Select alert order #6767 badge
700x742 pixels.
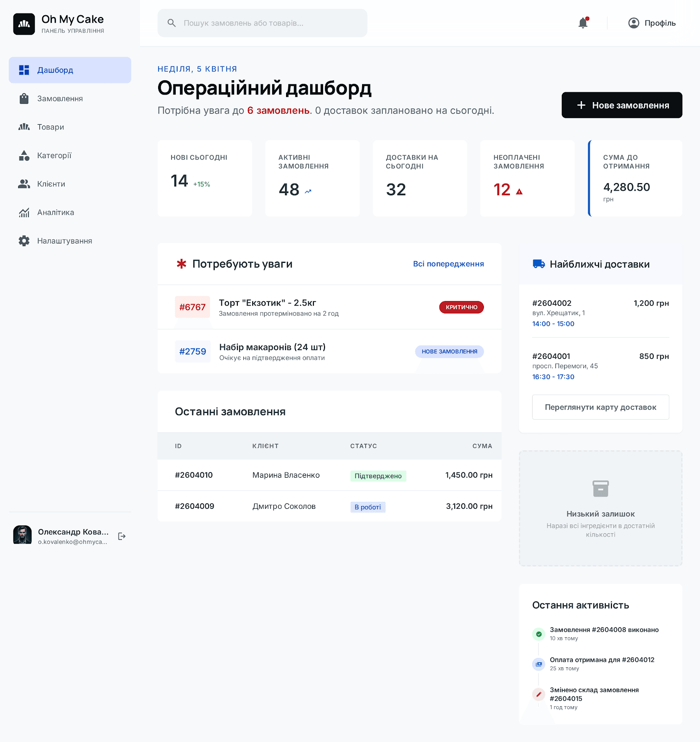192,307
